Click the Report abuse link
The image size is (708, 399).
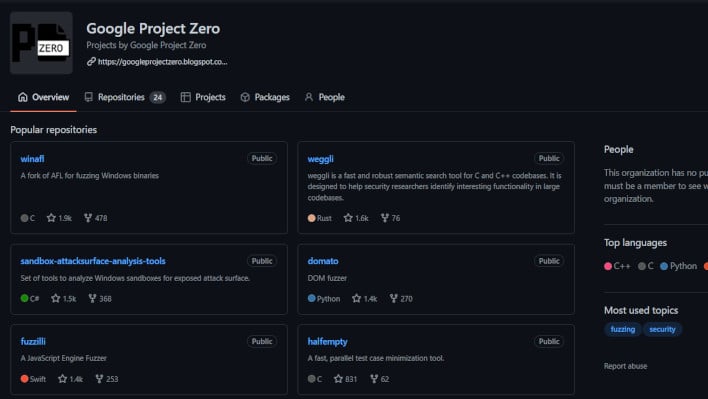tap(625, 366)
